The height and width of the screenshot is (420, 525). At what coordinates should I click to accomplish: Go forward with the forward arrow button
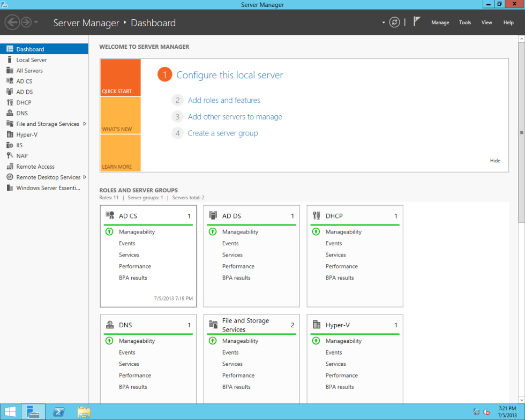(x=26, y=22)
